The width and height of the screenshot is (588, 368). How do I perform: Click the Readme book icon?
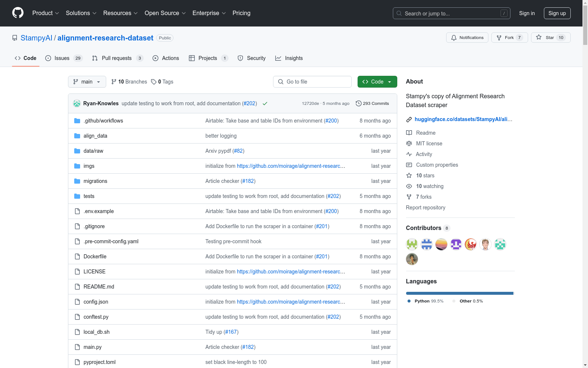point(409,133)
